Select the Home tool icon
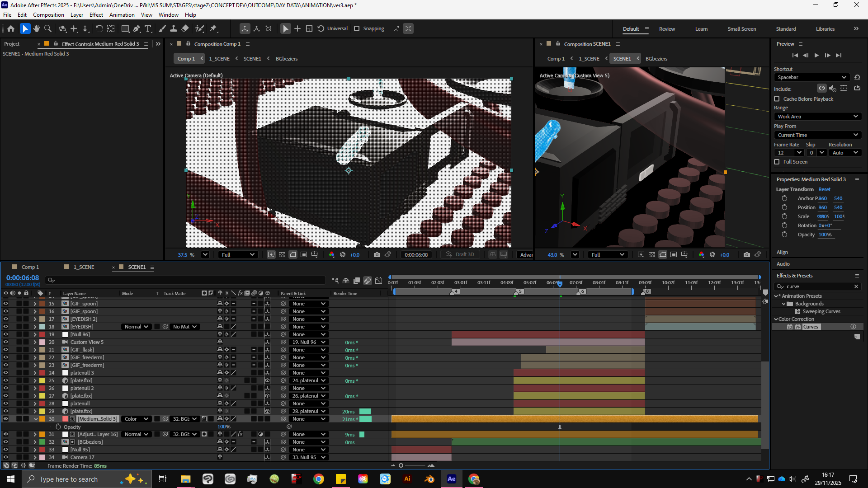The height and width of the screenshot is (488, 868). coord(11,28)
